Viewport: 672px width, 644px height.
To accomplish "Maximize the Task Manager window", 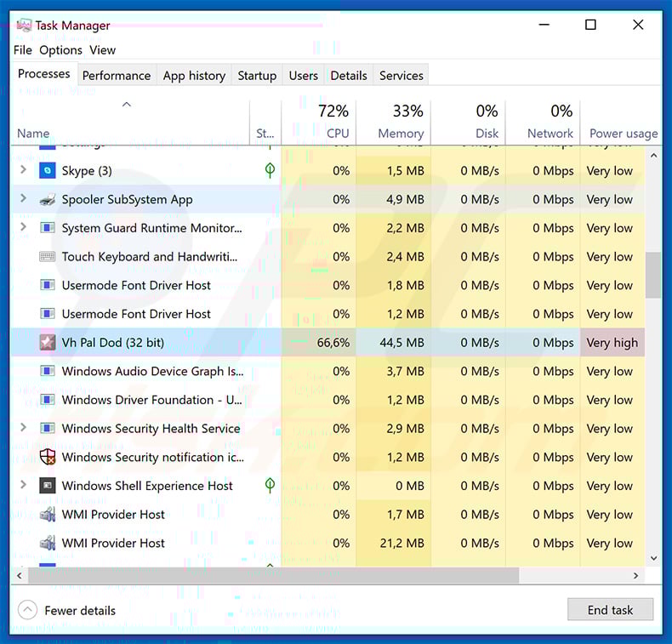I will coord(590,25).
